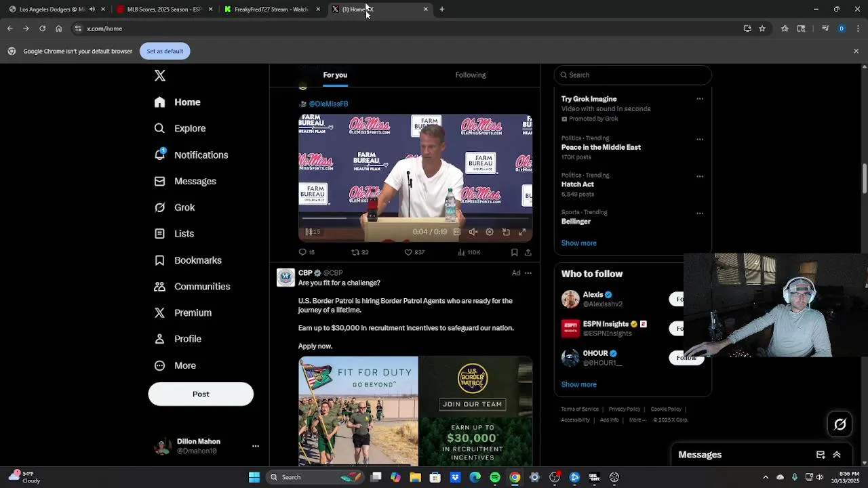Viewport: 868px width, 488px height.
Task: Switch to the Following tab
Action: 470,75
